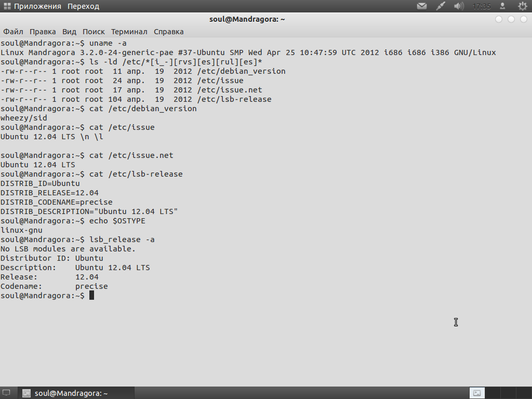
Task: Open the Файл menu in terminal
Action: point(13,32)
